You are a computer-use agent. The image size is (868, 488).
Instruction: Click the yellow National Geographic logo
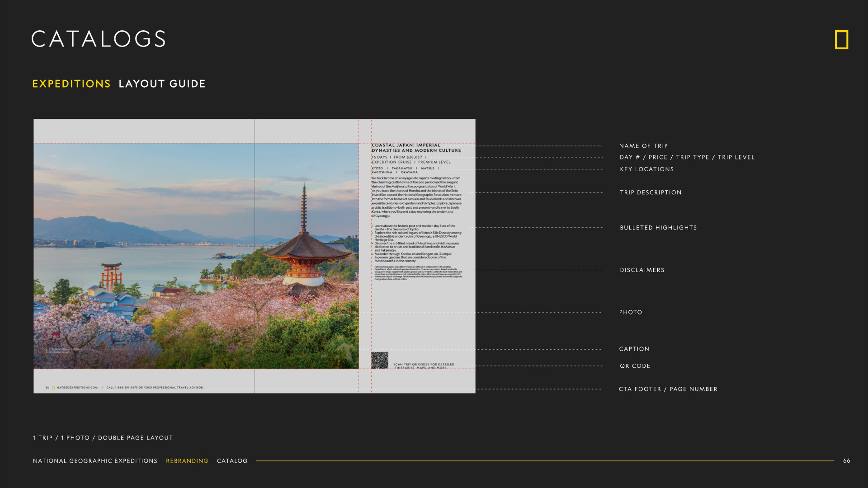pos(841,40)
